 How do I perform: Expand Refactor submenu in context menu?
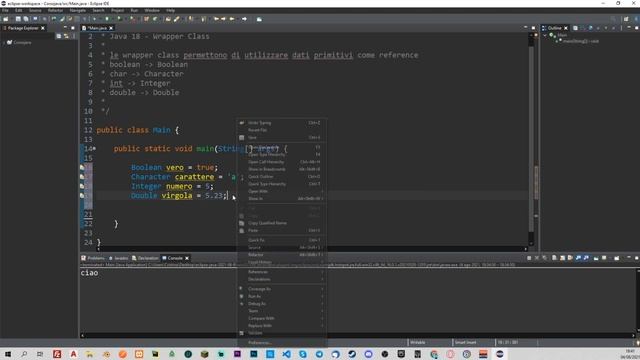(x=281, y=255)
